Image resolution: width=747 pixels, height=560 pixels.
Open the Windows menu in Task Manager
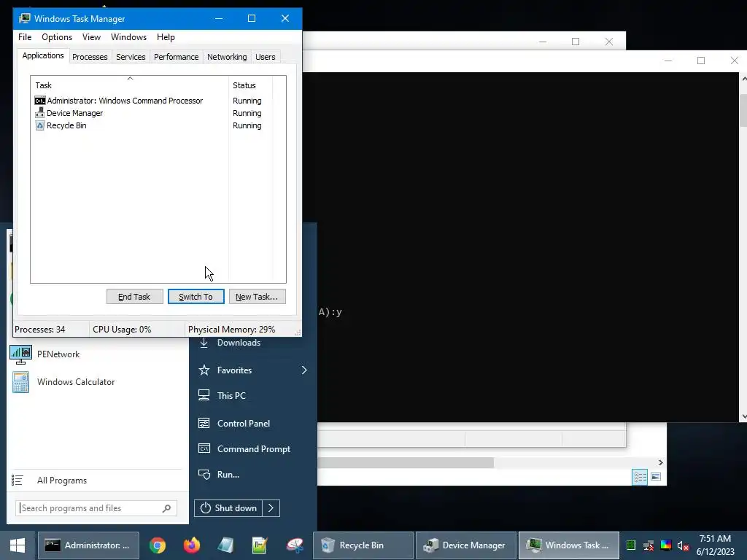128,37
